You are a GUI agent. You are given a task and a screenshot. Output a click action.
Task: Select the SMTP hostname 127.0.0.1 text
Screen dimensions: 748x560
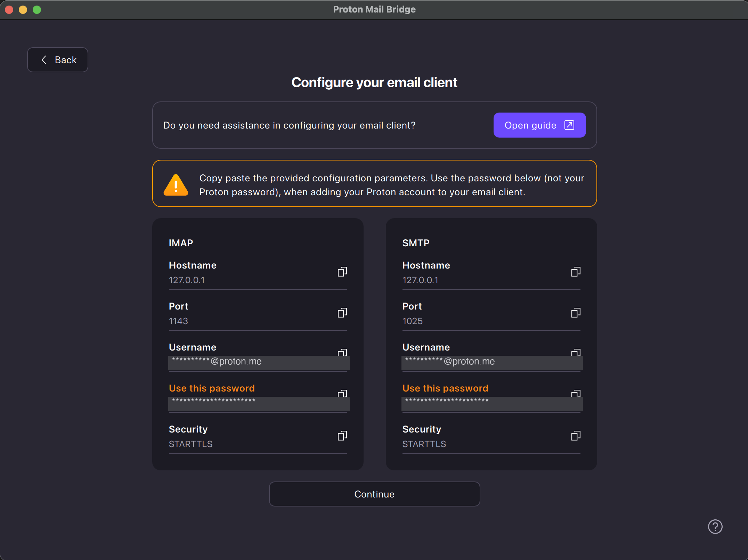pos(420,280)
